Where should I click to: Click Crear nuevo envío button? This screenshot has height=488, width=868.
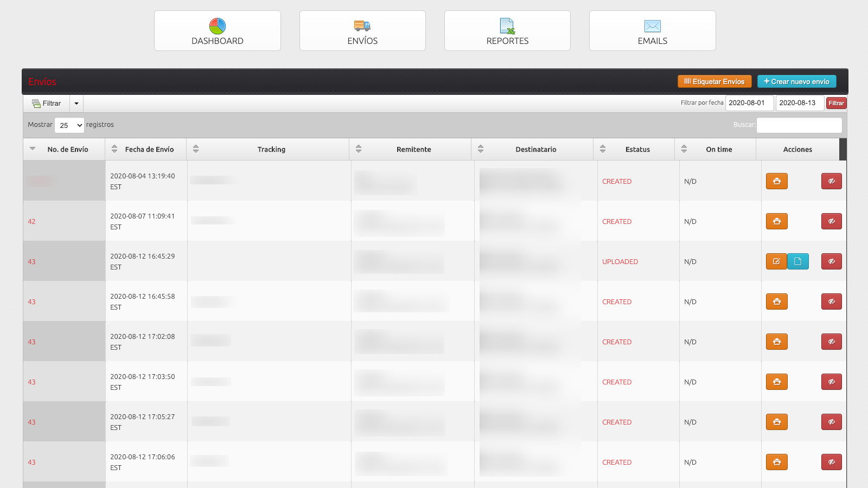coord(796,81)
